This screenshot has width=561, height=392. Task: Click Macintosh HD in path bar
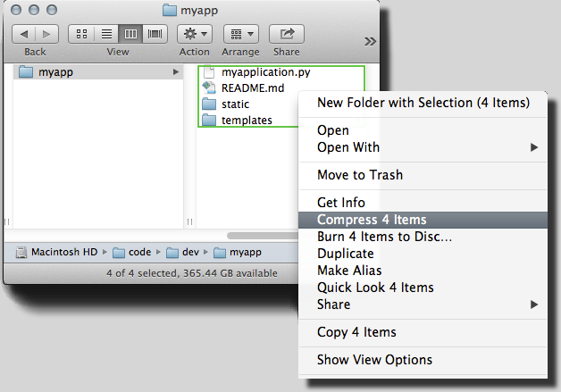pos(56,253)
